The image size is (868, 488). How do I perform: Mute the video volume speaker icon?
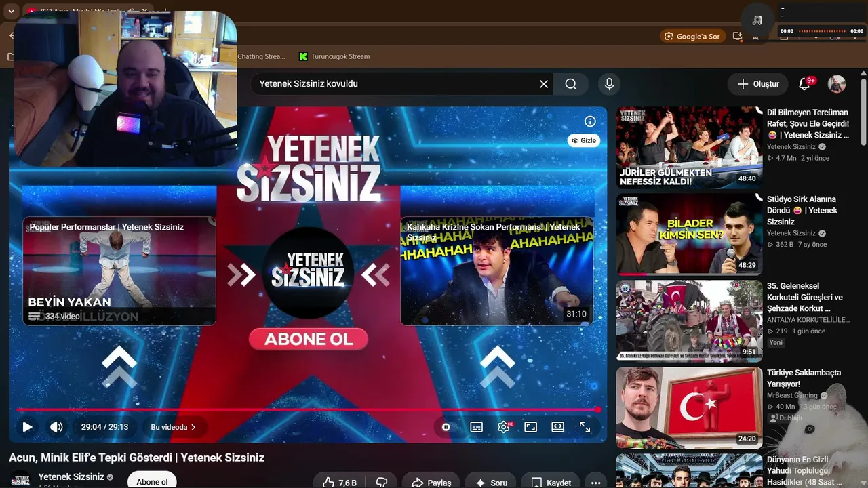tap(56, 427)
